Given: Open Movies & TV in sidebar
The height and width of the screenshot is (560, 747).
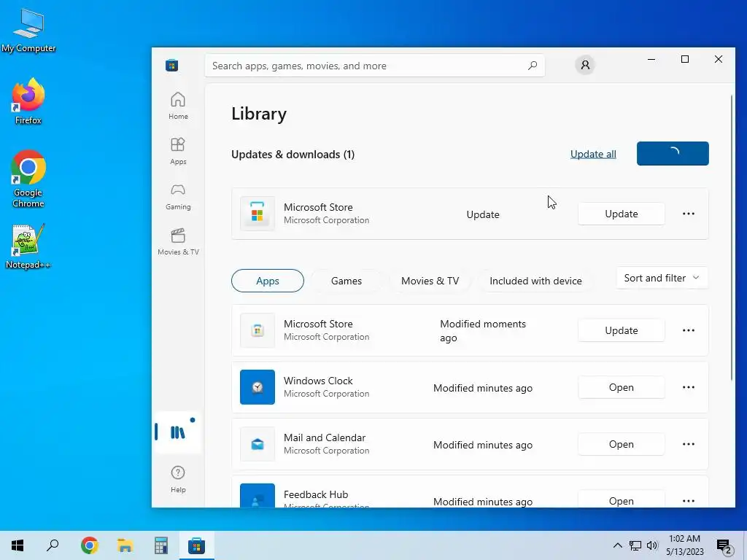Looking at the screenshot, I should click(x=178, y=241).
